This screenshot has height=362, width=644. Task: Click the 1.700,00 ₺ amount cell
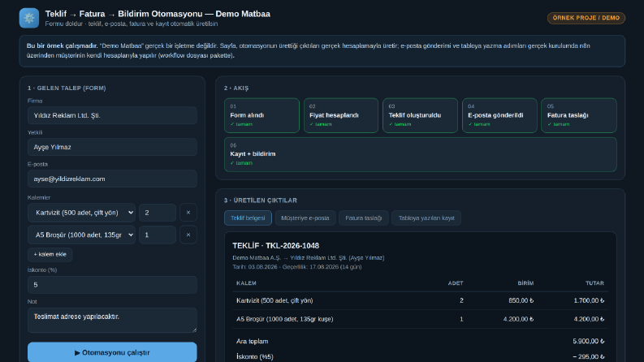click(589, 300)
